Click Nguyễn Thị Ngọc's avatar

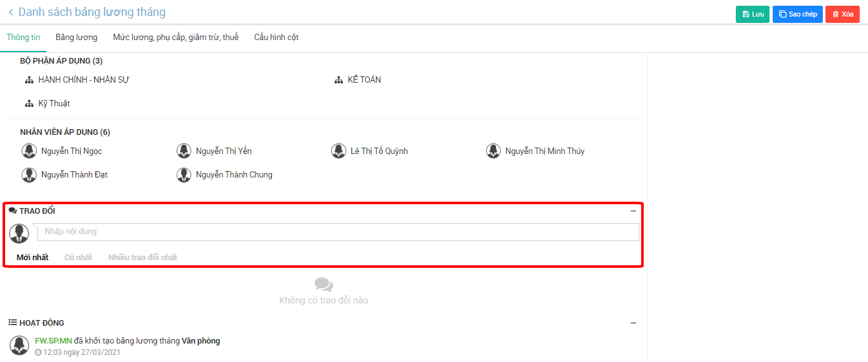coord(29,151)
